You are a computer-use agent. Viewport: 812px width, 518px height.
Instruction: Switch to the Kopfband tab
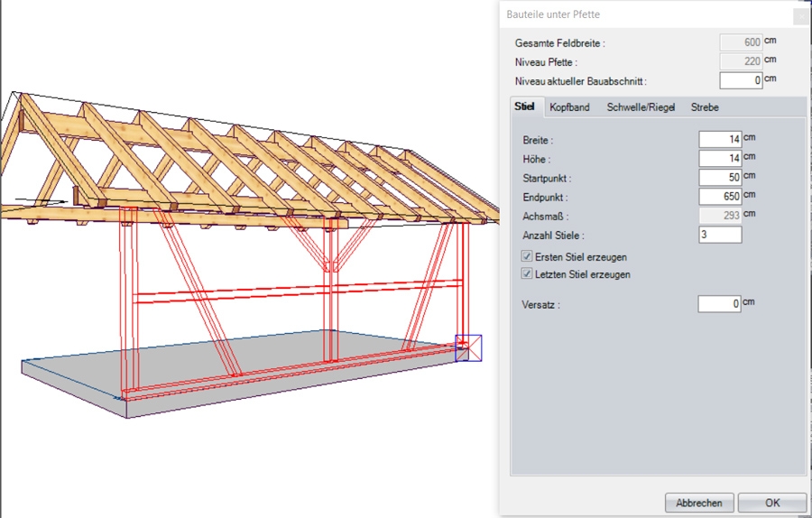tap(569, 107)
